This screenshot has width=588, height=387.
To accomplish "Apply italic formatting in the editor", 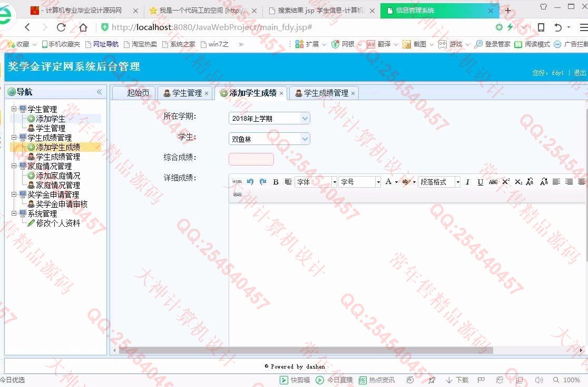I will (467, 182).
